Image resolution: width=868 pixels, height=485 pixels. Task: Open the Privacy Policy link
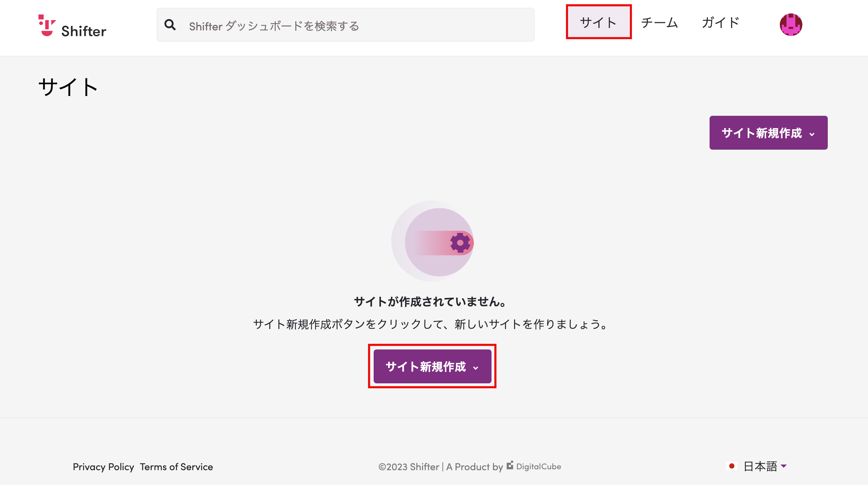coord(103,466)
